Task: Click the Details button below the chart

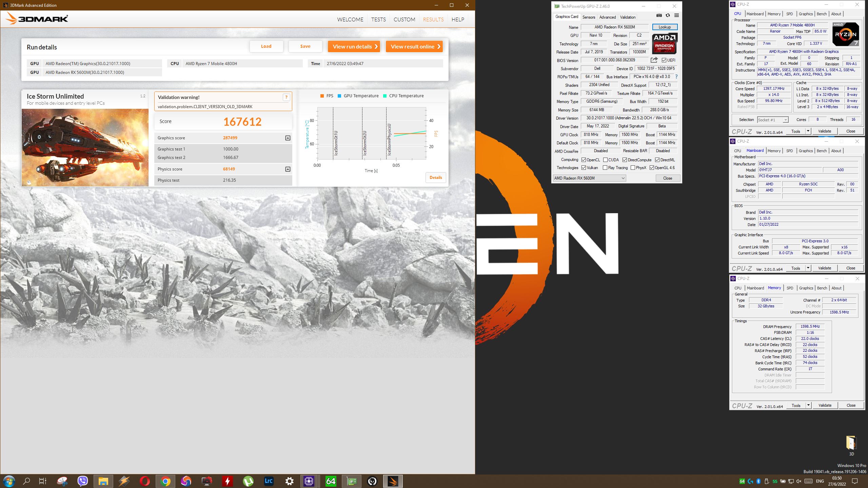Action: pyautogui.click(x=436, y=178)
